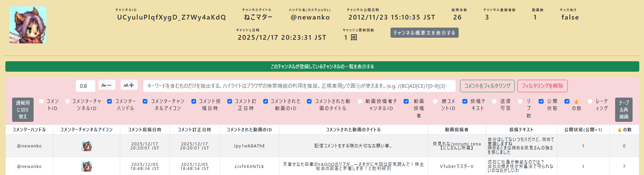Click the thumbs-up count column header
This screenshot has width=644, height=175.
(624, 130)
